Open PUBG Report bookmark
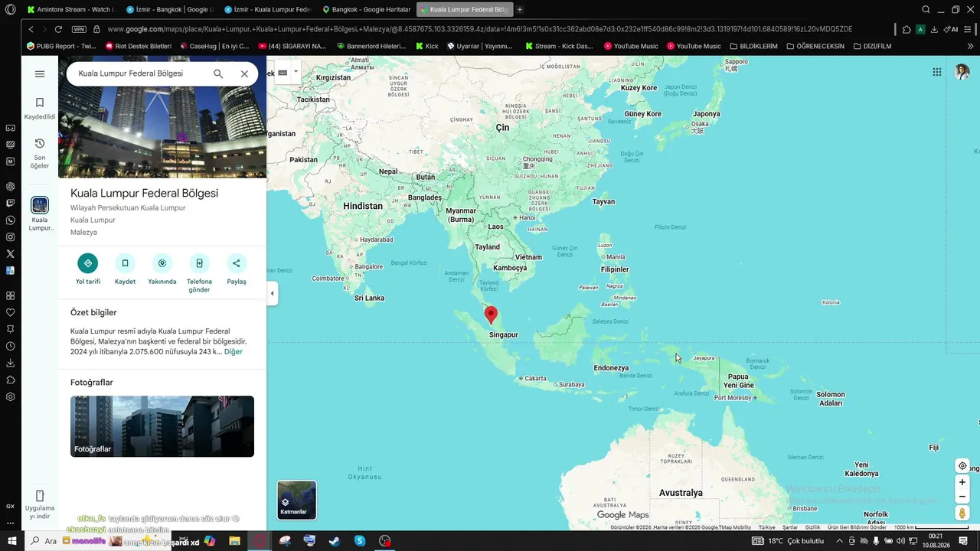This screenshot has height=551, width=980. pyautogui.click(x=61, y=46)
